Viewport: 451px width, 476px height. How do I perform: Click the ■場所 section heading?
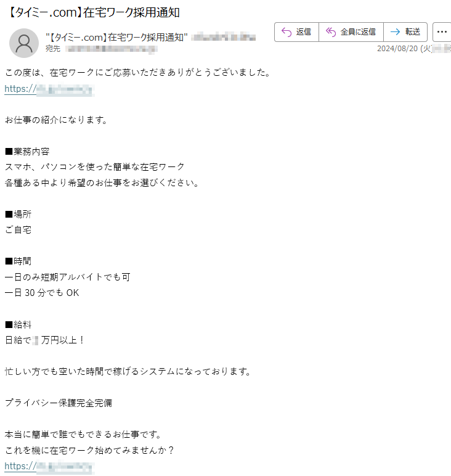[x=18, y=215]
